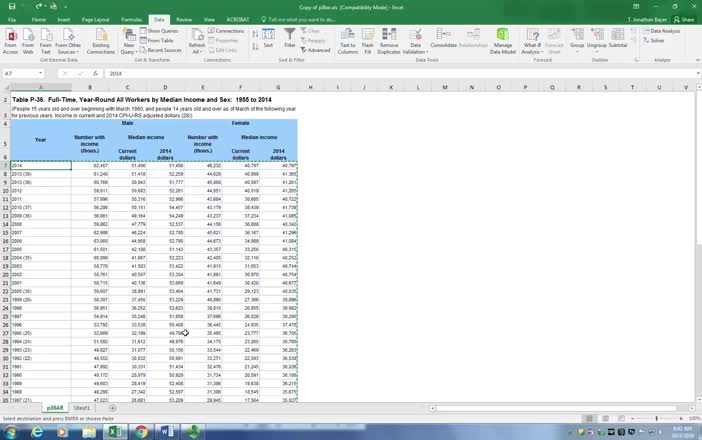Select the Sheet1 worksheet tab
Image resolution: width=702 pixels, height=440 pixels.
pos(82,408)
